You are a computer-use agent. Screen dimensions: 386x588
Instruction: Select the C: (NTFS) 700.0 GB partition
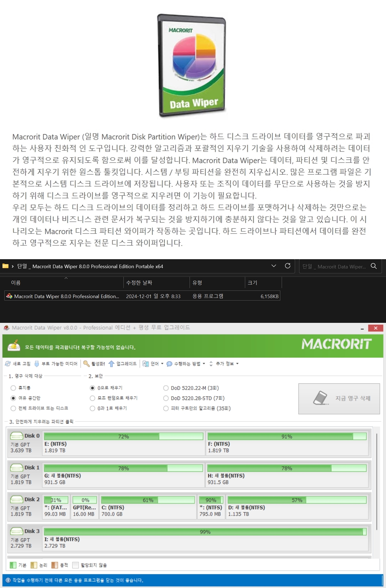tap(148, 507)
